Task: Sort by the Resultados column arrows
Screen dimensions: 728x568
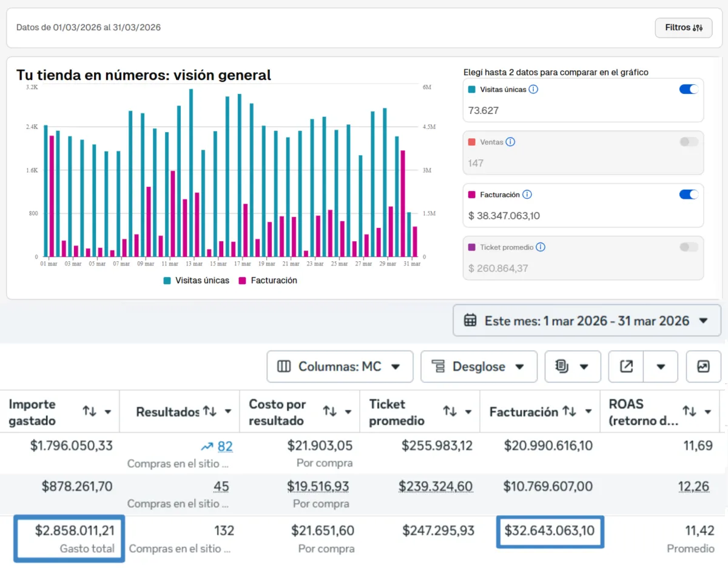Action: click(x=210, y=412)
